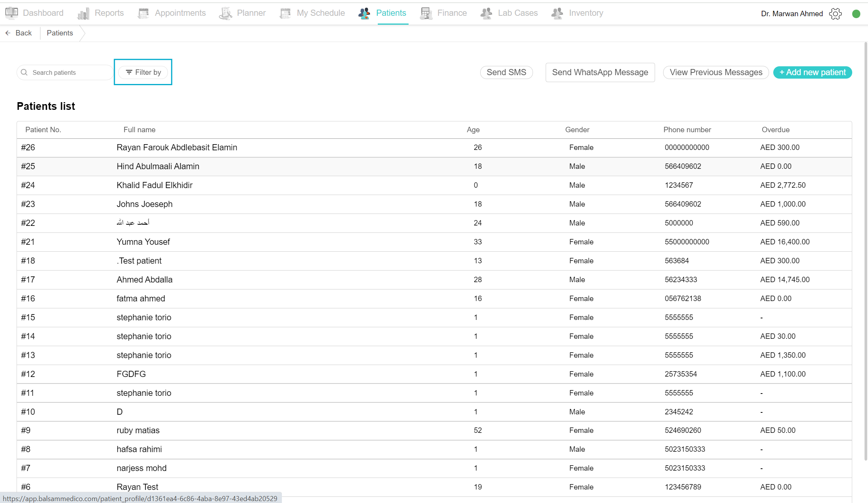Open patient Khalid Fadul Elkhidir
This screenshot has width=868, height=503.
154,185
